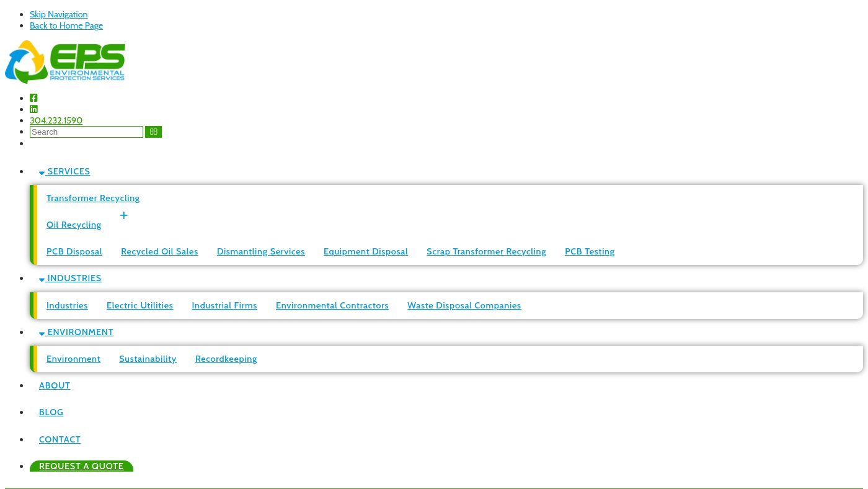Open Recordkeeping page
Screen dimensions: 868x489
coord(226,359)
